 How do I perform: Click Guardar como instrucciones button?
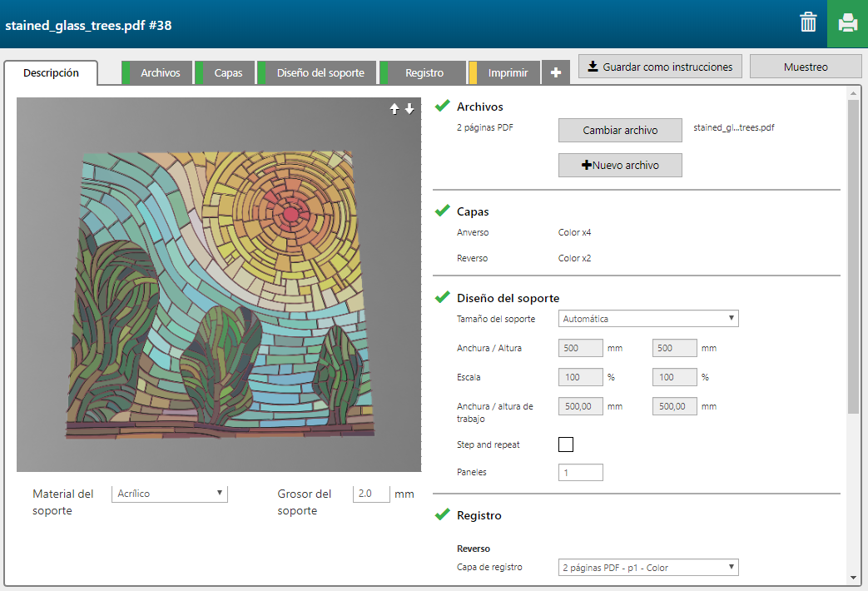(661, 67)
